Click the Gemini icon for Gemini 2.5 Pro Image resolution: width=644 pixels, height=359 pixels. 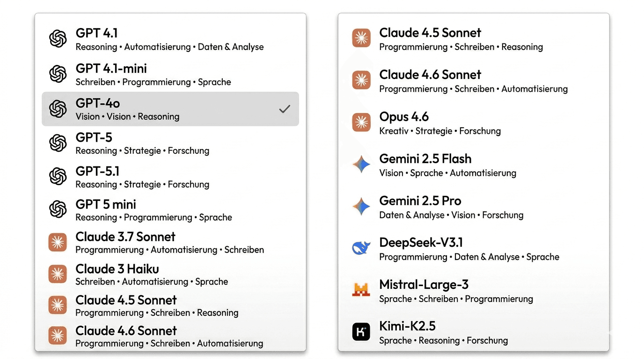tap(361, 207)
